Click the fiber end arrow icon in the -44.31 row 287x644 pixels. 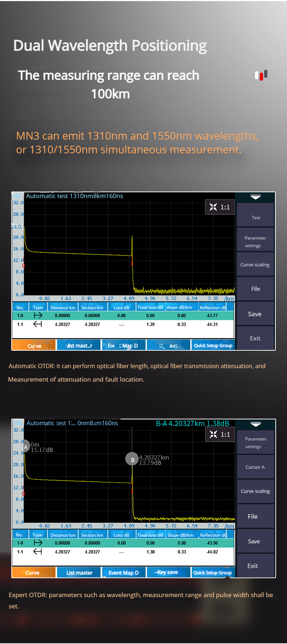pyautogui.click(x=37, y=324)
